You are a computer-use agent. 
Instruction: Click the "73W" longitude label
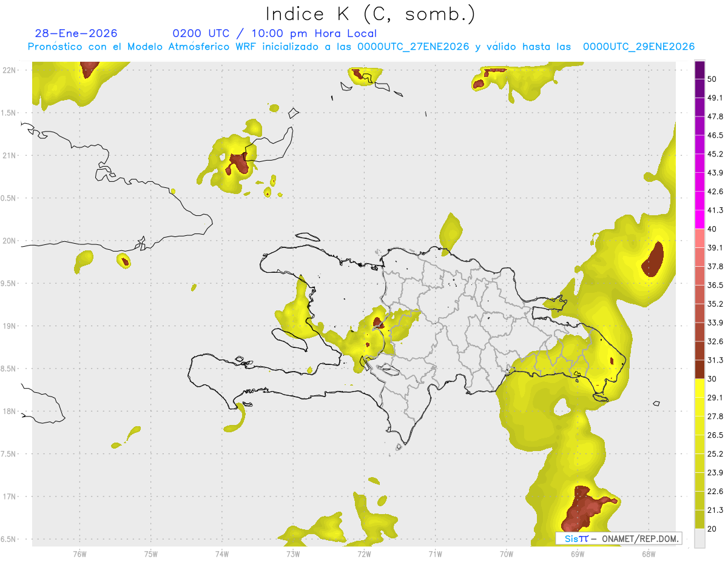[292, 554]
